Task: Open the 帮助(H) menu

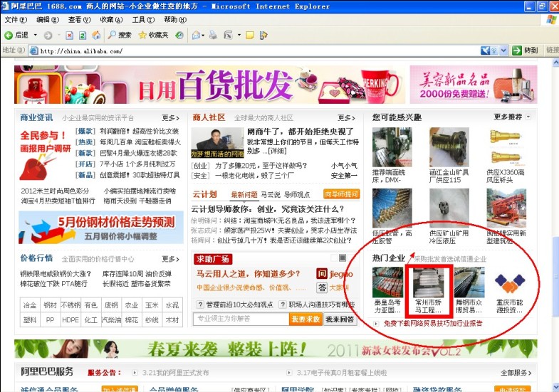Action: [x=174, y=20]
